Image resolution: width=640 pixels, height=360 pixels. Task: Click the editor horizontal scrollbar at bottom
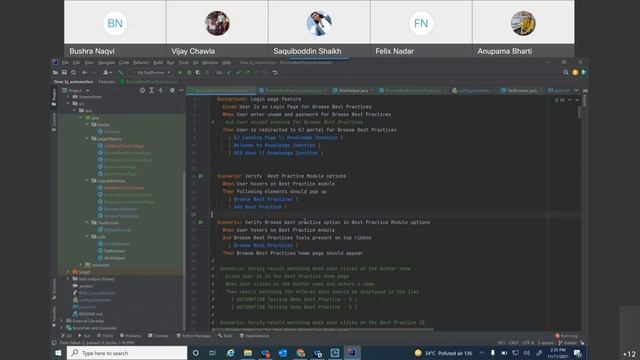(x=322, y=329)
